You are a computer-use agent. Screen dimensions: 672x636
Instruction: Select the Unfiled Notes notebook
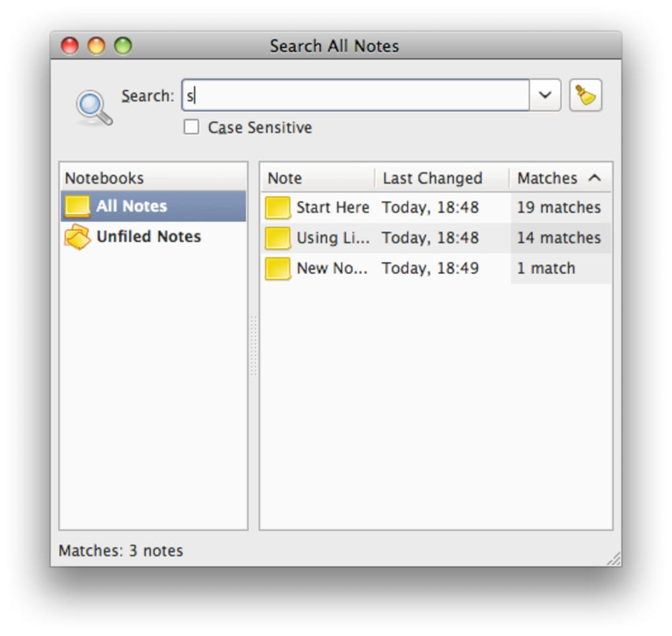click(x=154, y=237)
